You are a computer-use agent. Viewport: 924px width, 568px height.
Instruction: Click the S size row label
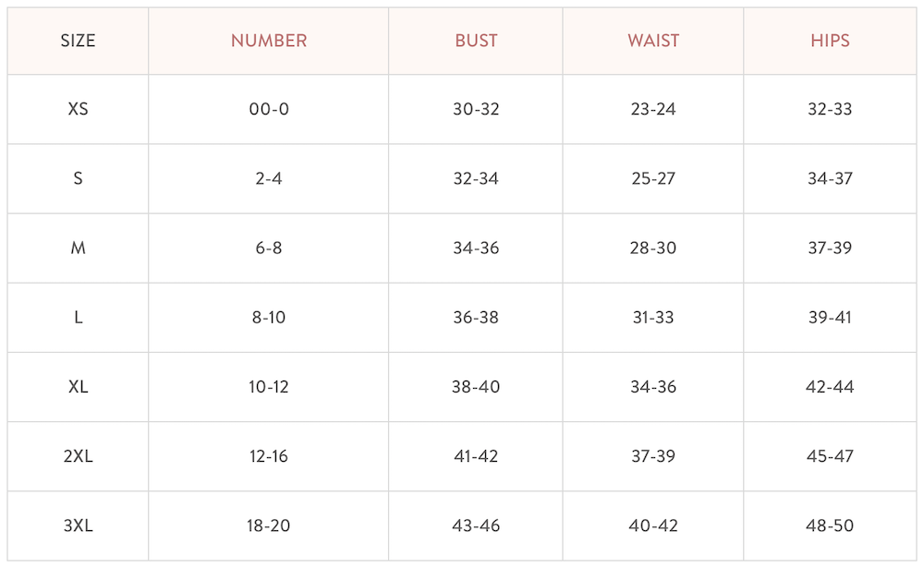pyautogui.click(x=78, y=178)
